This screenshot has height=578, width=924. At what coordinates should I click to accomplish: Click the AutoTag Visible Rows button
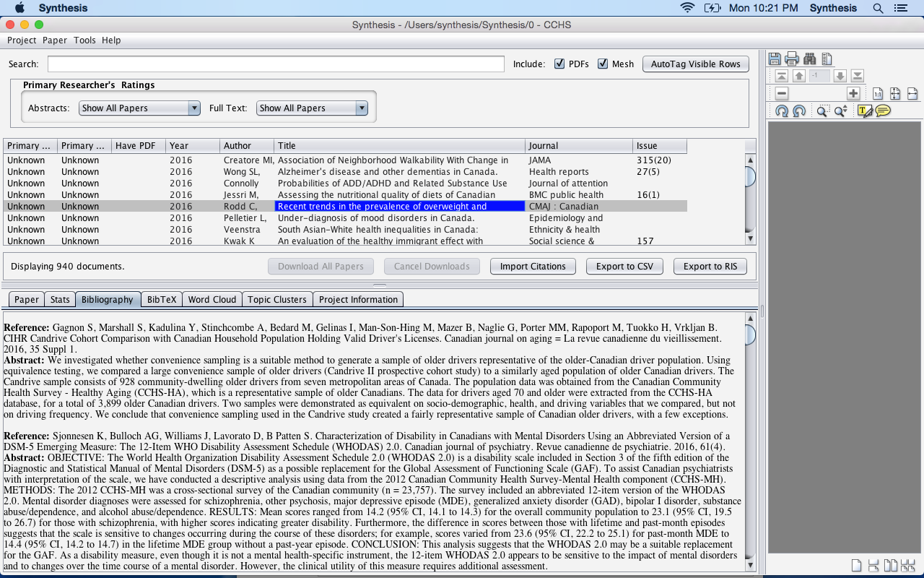pos(696,64)
